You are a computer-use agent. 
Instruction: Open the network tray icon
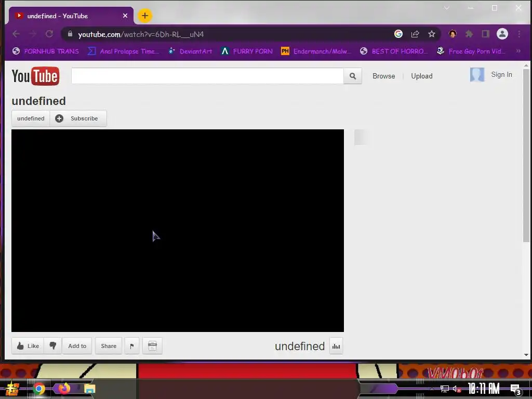point(445,389)
